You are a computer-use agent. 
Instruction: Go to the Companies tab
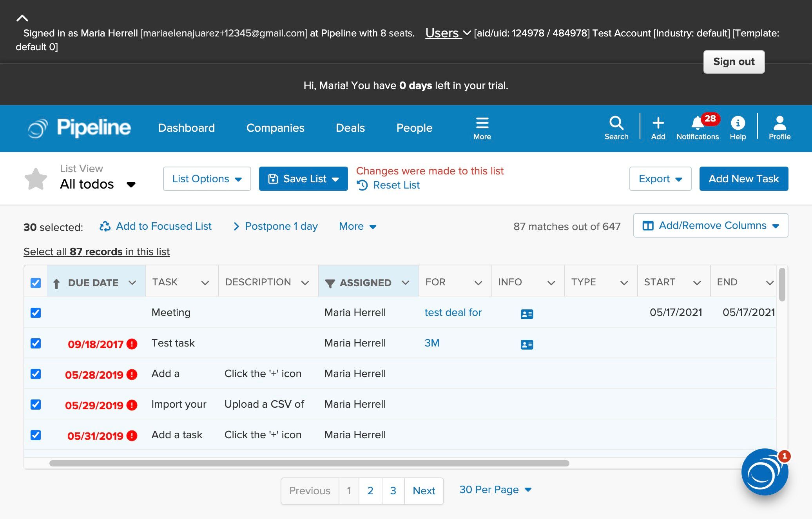click(275, 128)
